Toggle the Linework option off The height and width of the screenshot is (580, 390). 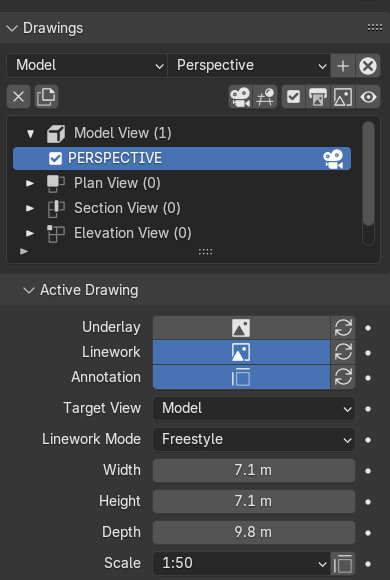point(241,353)
